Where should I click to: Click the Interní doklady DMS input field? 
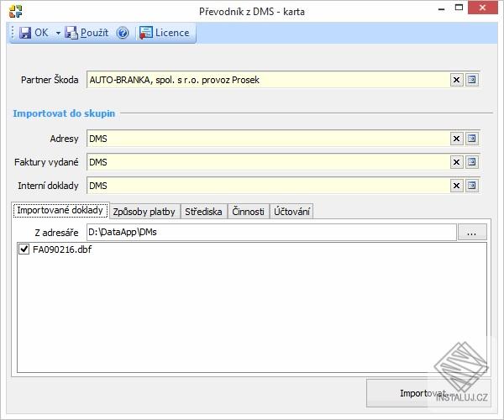(x=268, y=186)
